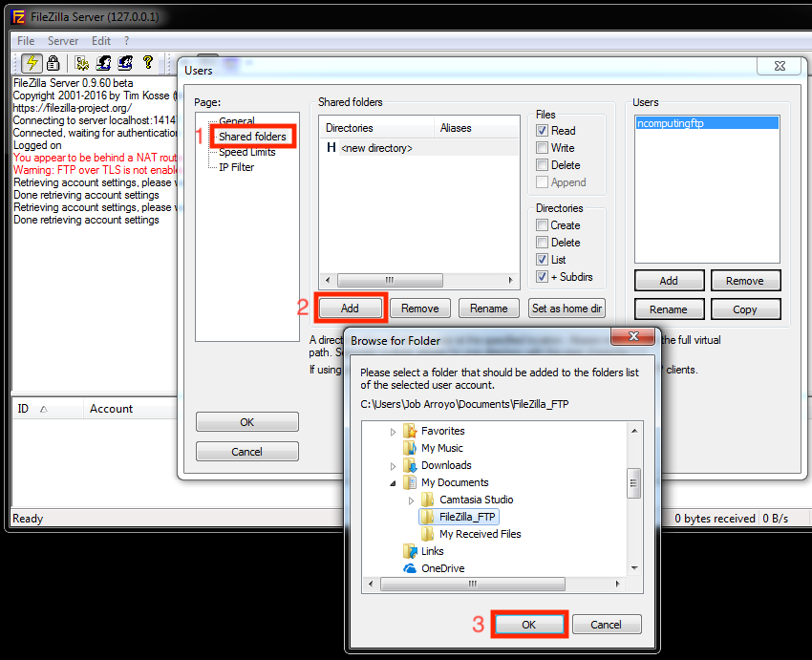Click Directories list scroll right arrow

[511, 280]
